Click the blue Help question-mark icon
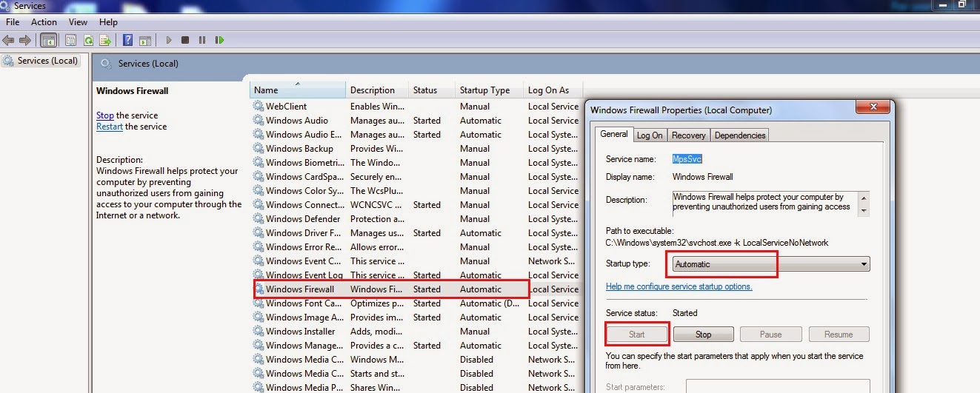Viewport: 980px width, 393px height. (x=128, y=40)
